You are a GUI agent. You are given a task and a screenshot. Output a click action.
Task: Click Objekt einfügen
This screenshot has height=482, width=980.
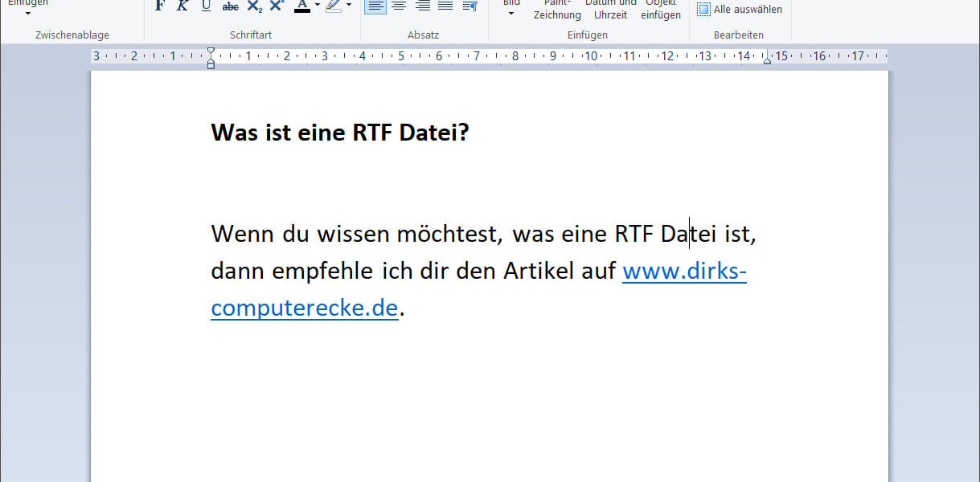click(x=661, y=10)
